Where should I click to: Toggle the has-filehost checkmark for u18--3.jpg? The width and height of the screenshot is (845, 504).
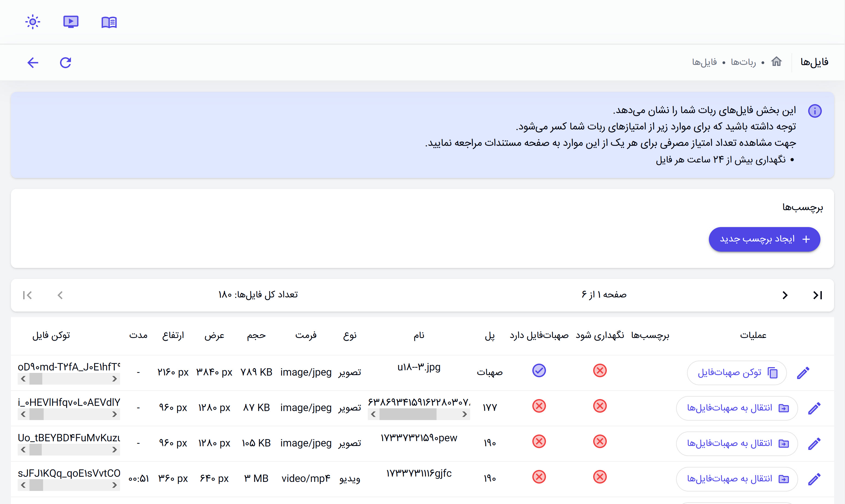[x=539, y=370]
